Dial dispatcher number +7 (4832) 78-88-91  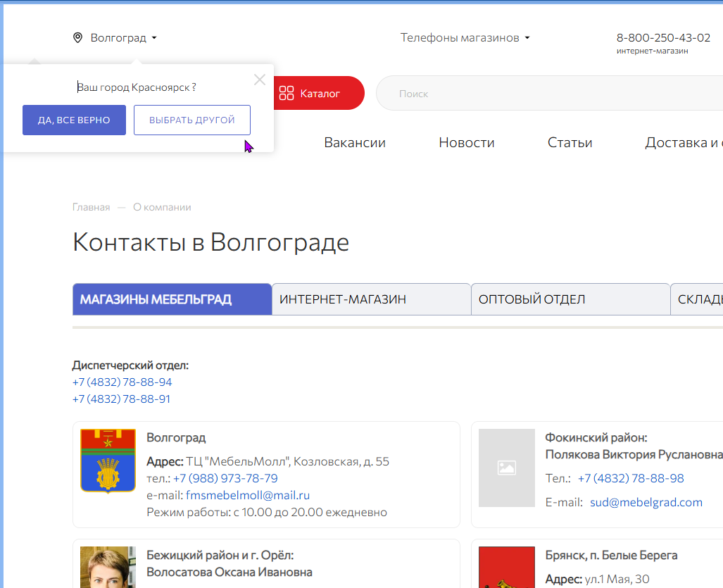121,399
